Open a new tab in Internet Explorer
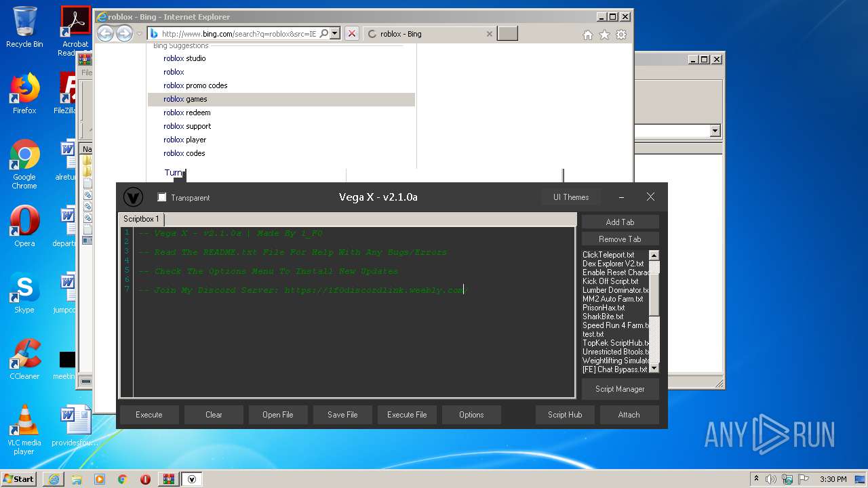This screenshot has height=488, width=868. 507,33
